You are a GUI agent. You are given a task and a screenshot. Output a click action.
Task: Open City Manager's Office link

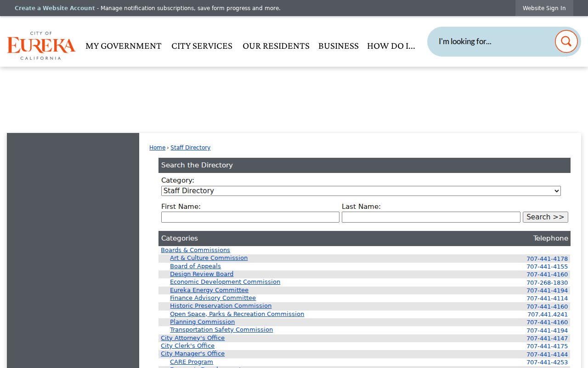point(192,354)
